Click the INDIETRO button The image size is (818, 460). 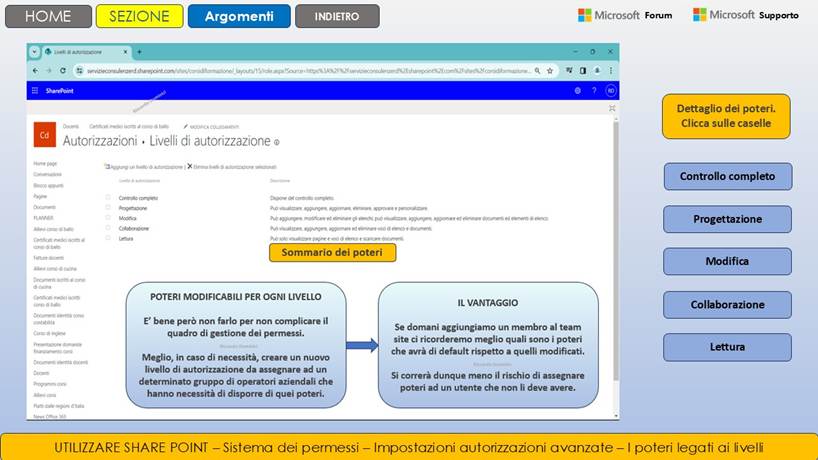(x=337, y=16)
